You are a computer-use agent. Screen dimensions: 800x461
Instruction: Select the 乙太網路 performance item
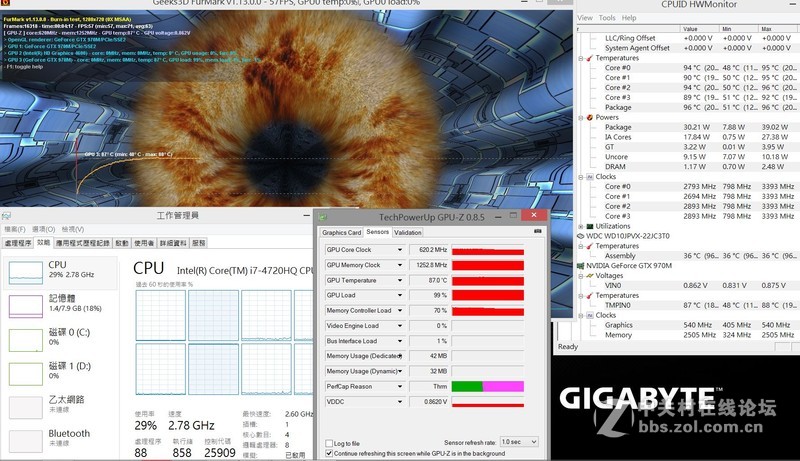(60, 406)
